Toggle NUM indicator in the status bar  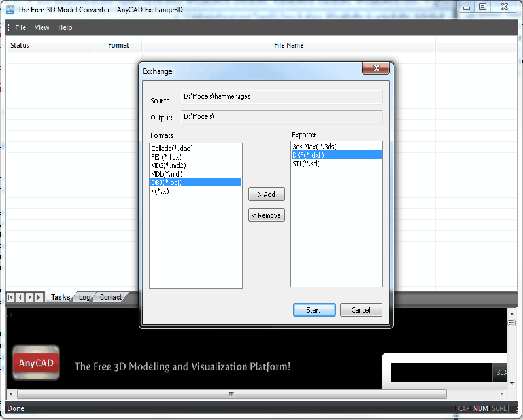tap(481, 408)
